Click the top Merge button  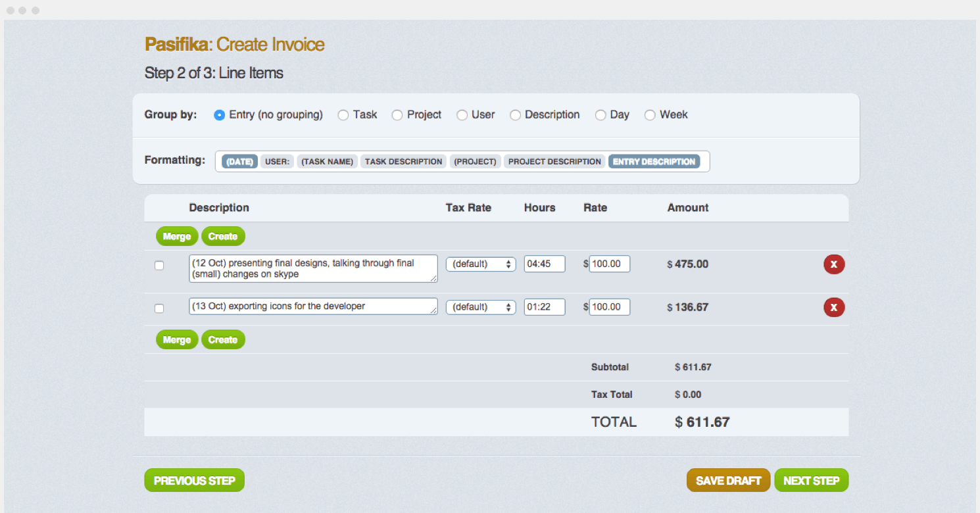click(x=177, y=237)
